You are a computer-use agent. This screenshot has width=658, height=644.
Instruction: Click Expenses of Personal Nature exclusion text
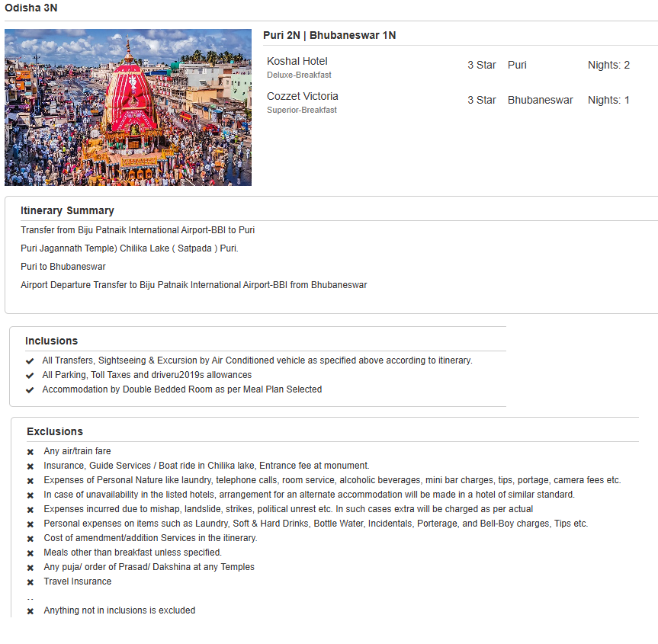click(332, 480)
